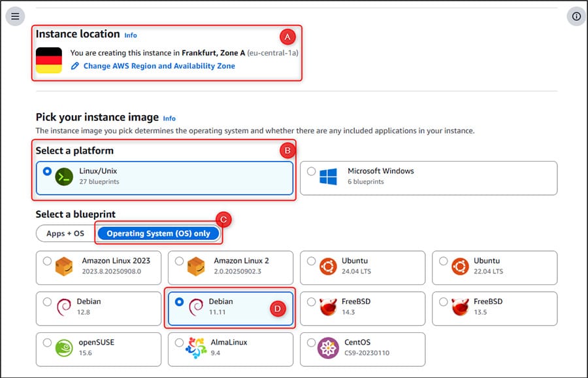Click the German flag icon
Viewport: 588px width, 378px height.
(x=49, y=60)
